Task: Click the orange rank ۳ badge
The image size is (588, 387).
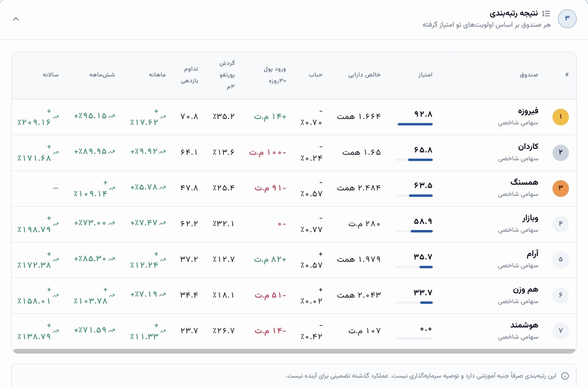Action: pos(561,188)
